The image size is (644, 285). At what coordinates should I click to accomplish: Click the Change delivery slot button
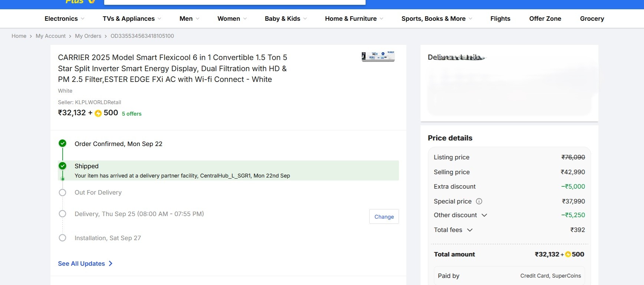(x=384, y=216)
